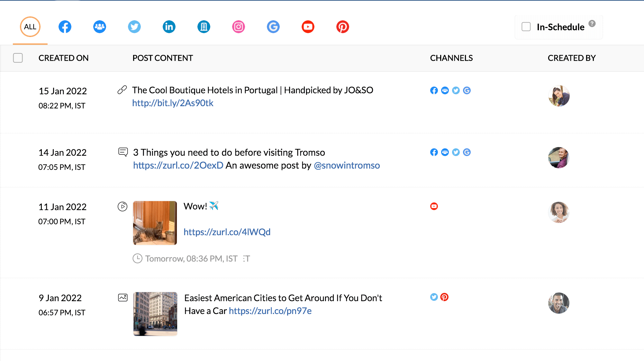The height and width of the screenshot is (361, 644).
Task: Click text-post icon on Tromso post
Action: pyautogui.click(x=123, y=152)
